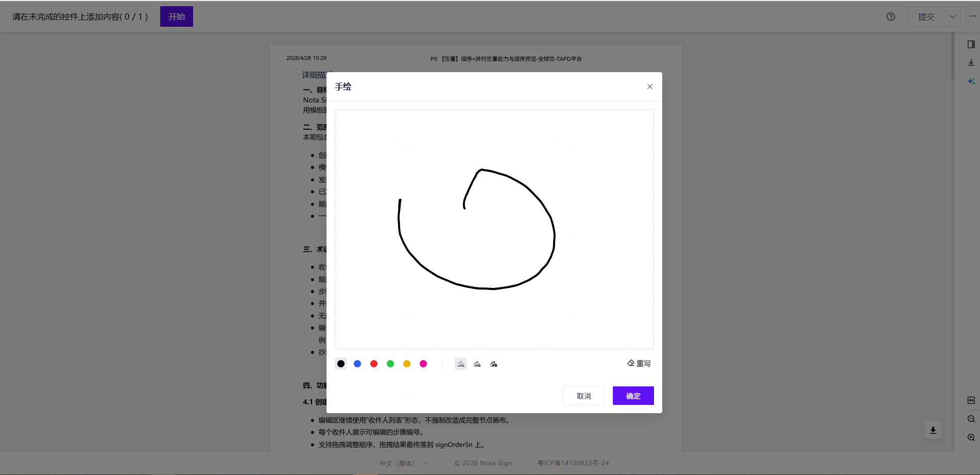Select the green pen color swatch

[x=390, y=364]
